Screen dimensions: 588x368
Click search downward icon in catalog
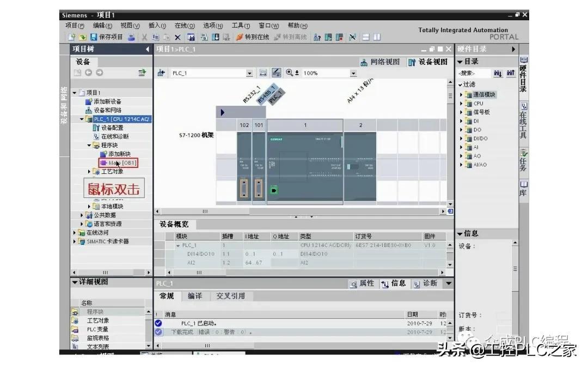(498, 73)
